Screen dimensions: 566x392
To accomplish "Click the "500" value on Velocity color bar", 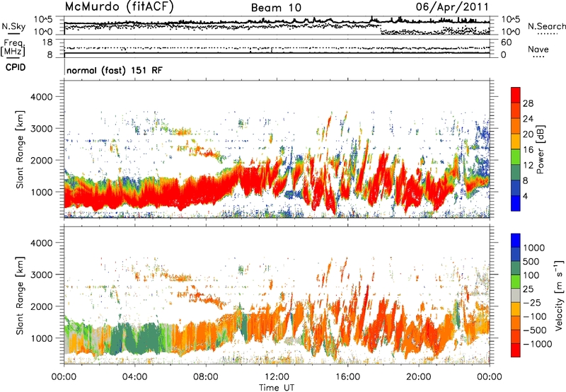I will point(531,261).
